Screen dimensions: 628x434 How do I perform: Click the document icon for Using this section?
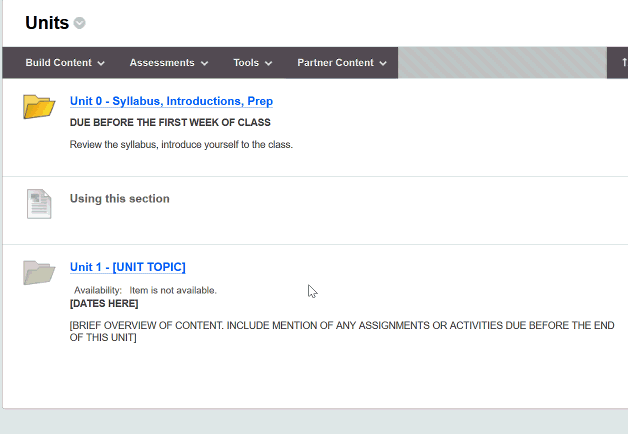(39, 204)
